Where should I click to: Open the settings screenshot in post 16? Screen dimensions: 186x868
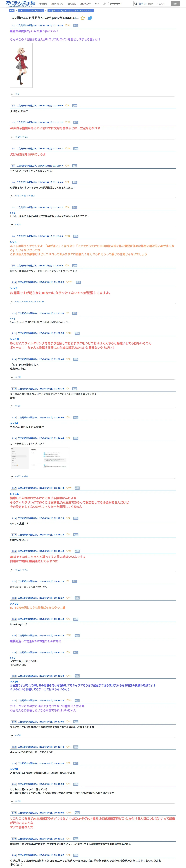pyautogui.click(x=40, y=458)
